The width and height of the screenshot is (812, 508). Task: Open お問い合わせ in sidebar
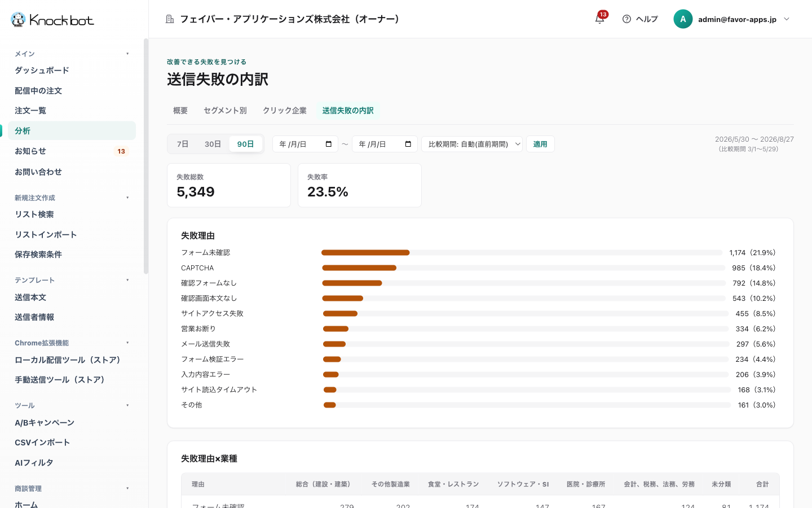72,172
